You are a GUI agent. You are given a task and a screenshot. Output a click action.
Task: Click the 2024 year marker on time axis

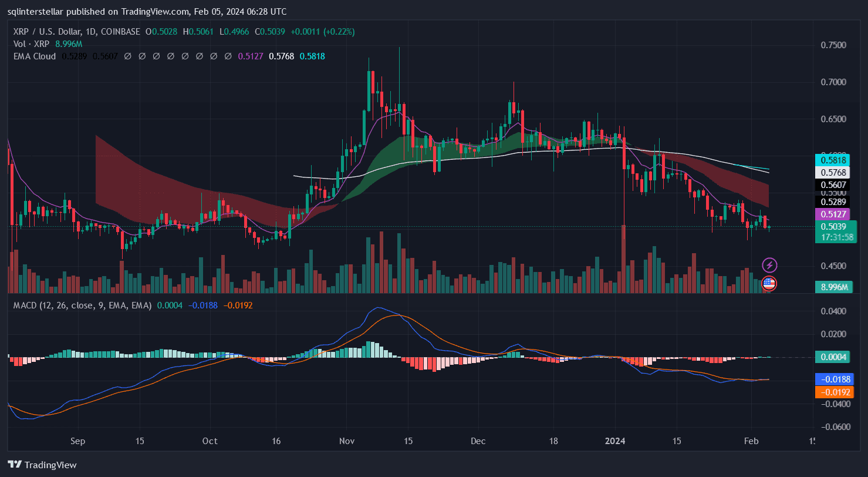[616, 441]
